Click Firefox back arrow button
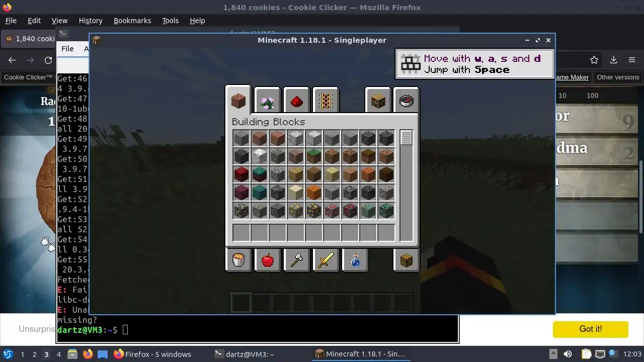 tap(12, 60)
